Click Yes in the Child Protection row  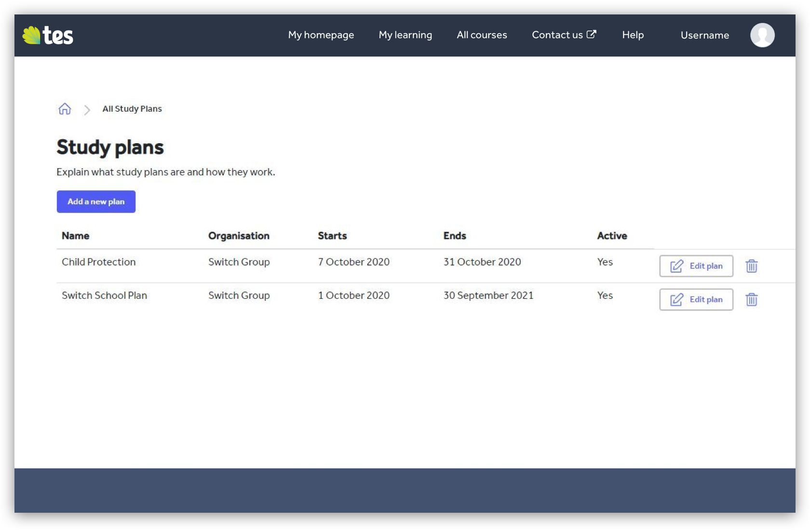pyautogui.click(x=605, y=262)
